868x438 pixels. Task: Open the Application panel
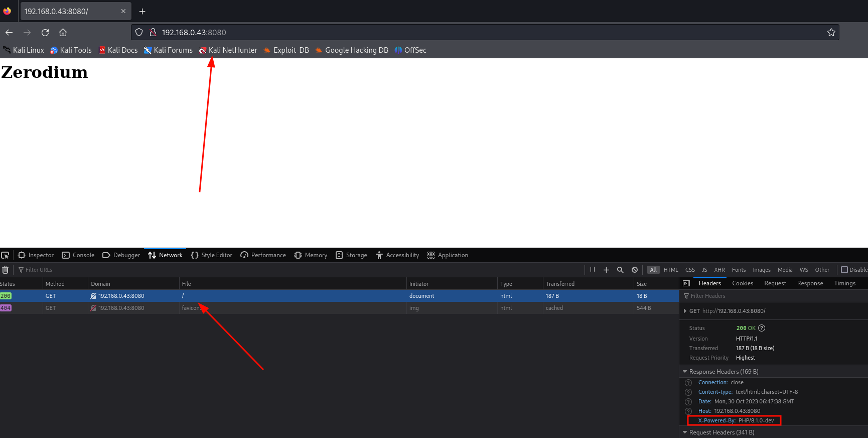pos(448,255)
